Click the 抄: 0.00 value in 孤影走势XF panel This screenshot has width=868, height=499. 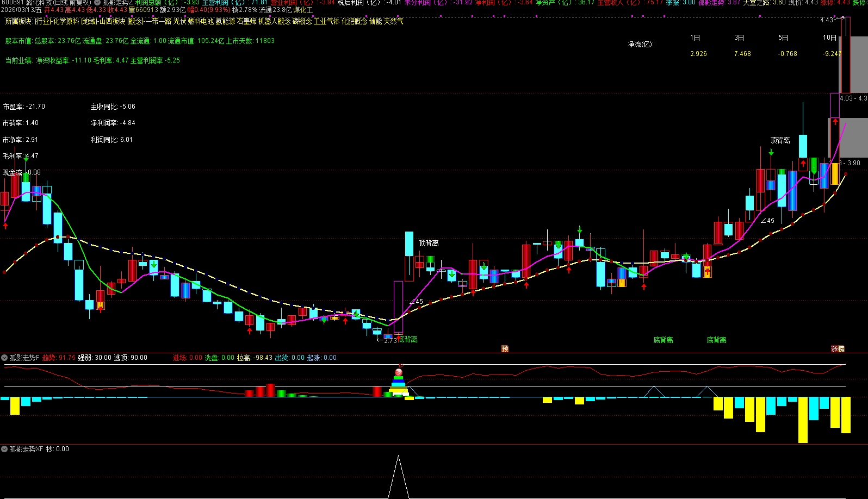click(58, 449)
